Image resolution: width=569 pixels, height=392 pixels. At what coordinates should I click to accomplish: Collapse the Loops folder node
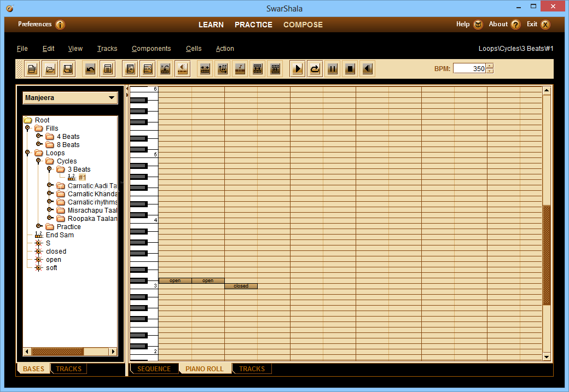click(27, 153)
